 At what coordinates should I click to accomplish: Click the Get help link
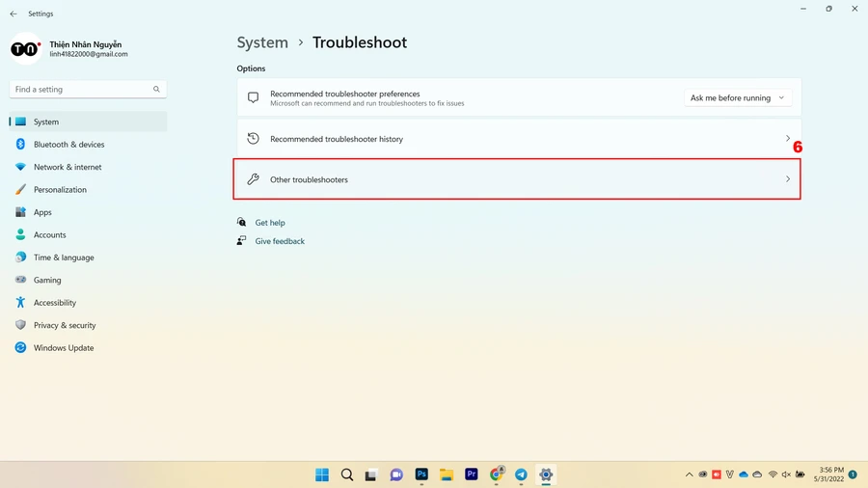click(270, 223)
